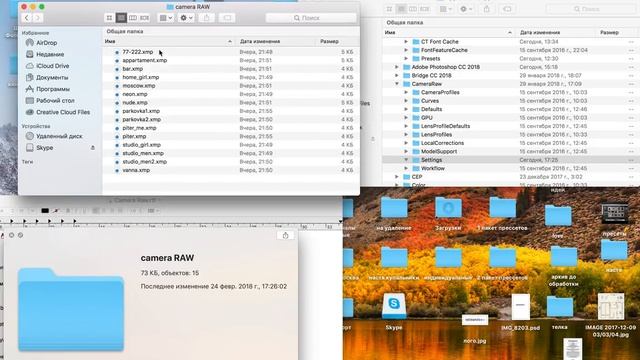The width and height of the screenshot is (640, 360).
Task: Select the file neon.xmp
Action: (x=135, y=94)
